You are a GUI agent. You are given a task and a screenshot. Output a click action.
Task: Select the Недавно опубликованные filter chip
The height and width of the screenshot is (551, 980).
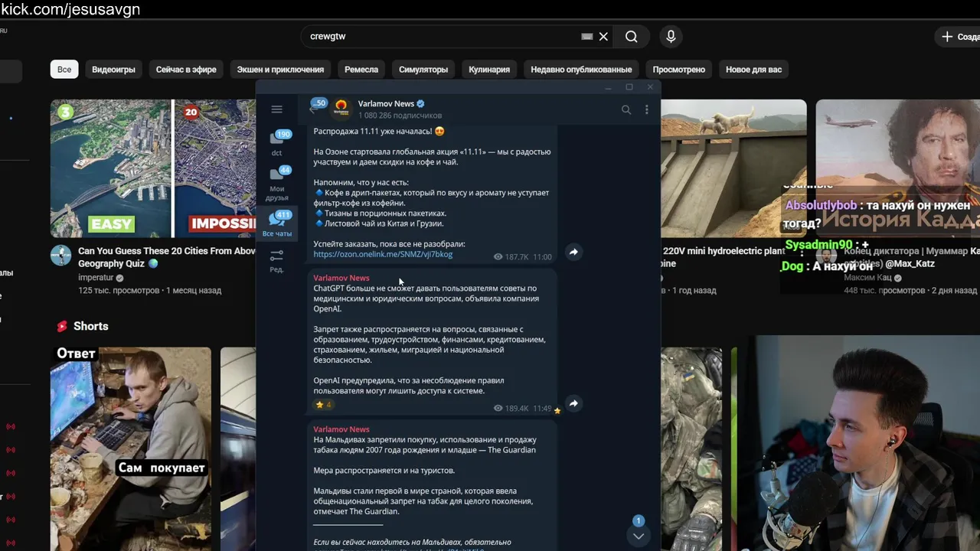click(581, 69)
